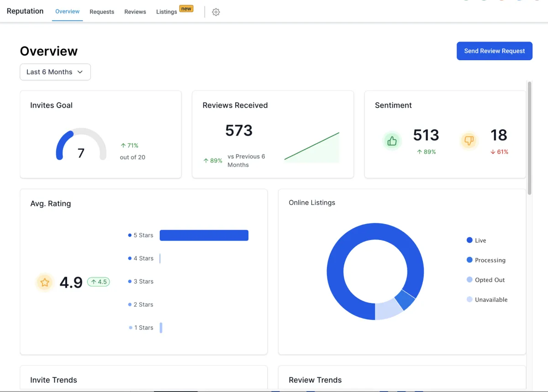The width and height of the screenshot is (548, 392).
Task: Toggle the Processing legend item
Action: pos(486,260)
